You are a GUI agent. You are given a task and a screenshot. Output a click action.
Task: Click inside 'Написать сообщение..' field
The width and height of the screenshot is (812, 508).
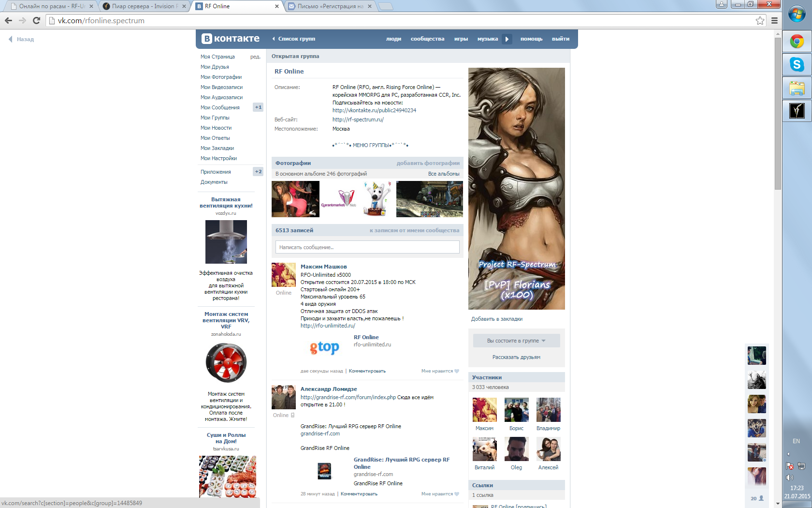367,247
